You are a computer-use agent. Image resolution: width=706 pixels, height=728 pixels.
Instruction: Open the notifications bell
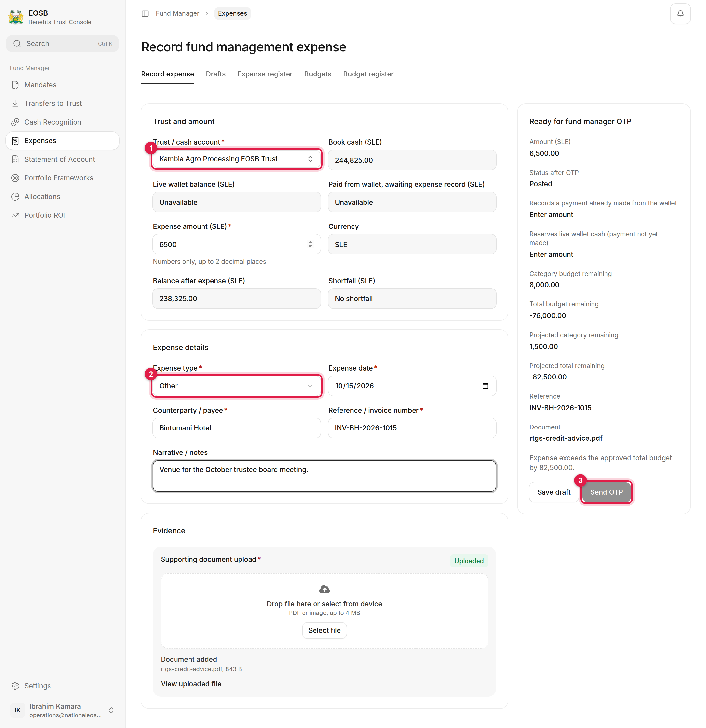pyautogui.click(x=680, y=14)
